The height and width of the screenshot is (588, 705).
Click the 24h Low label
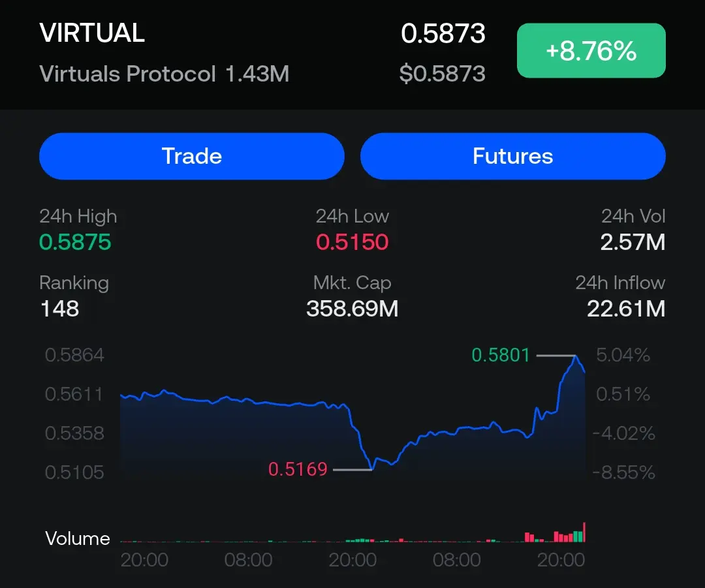352,216
